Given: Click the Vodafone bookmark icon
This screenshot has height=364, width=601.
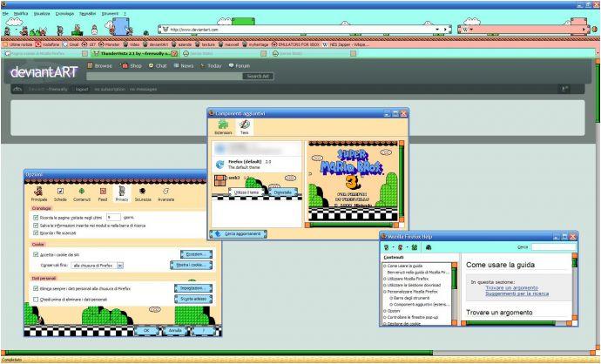Looking at the screenshot, I should [x=38, y=44].
